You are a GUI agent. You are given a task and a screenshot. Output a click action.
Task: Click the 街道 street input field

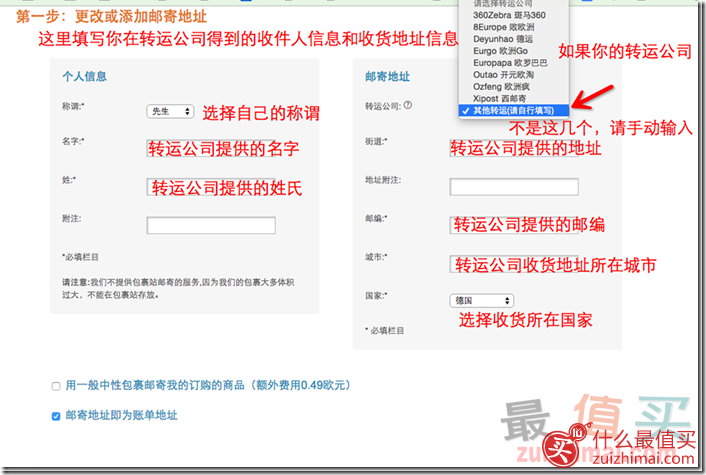514,148
